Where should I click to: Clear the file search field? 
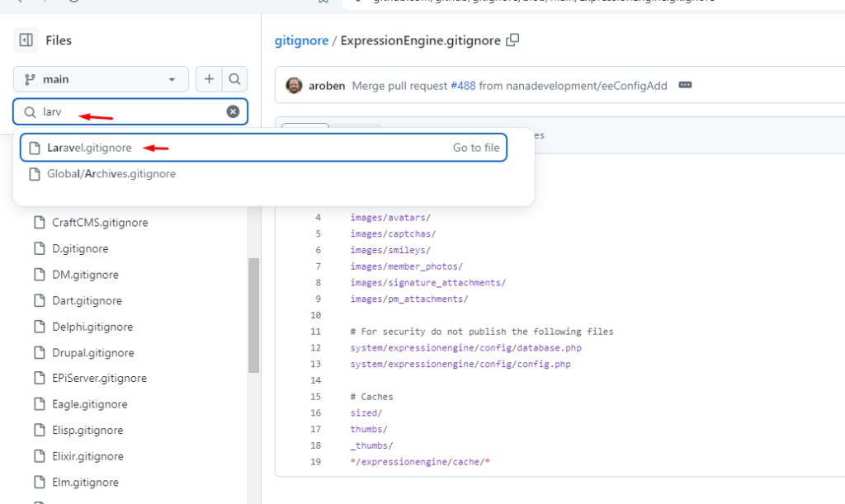point(233,111)
